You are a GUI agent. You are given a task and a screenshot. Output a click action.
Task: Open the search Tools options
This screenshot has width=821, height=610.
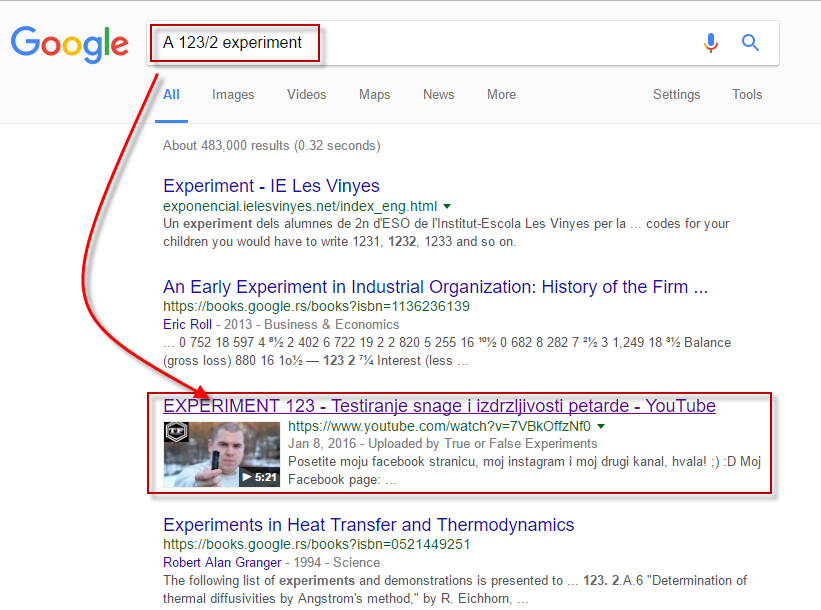(747, 95)
